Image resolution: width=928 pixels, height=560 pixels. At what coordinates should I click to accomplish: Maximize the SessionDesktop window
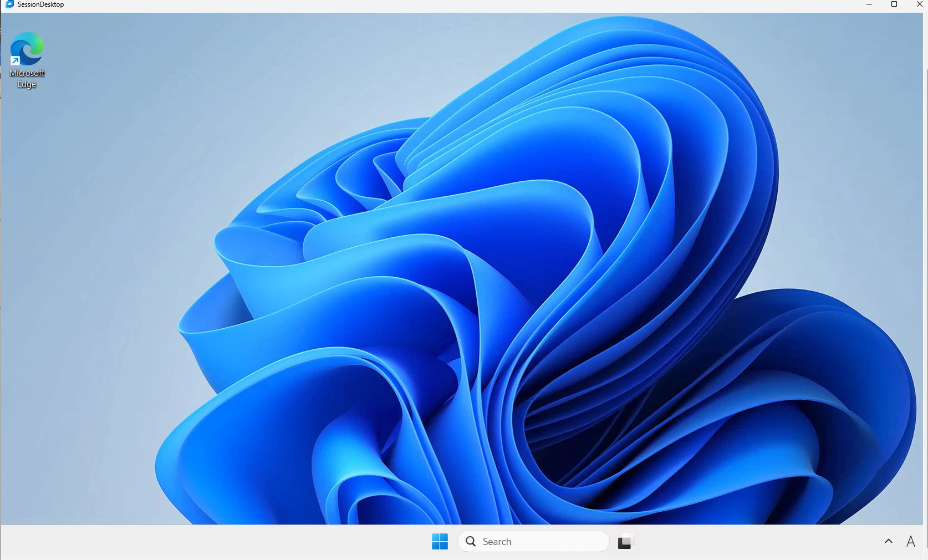pos(894,4)
